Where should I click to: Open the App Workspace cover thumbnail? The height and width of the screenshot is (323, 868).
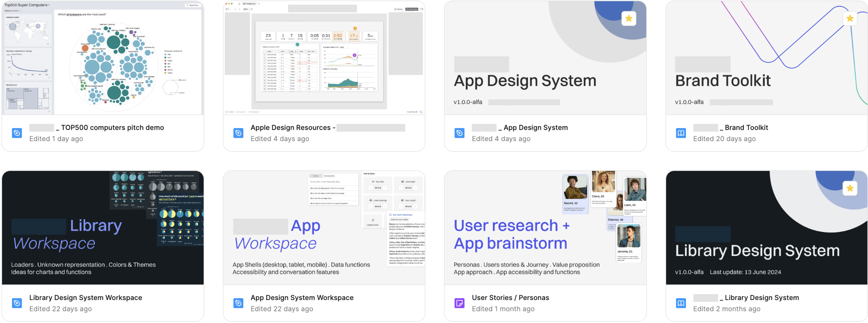pyautogui.click(x=324, y=228)
